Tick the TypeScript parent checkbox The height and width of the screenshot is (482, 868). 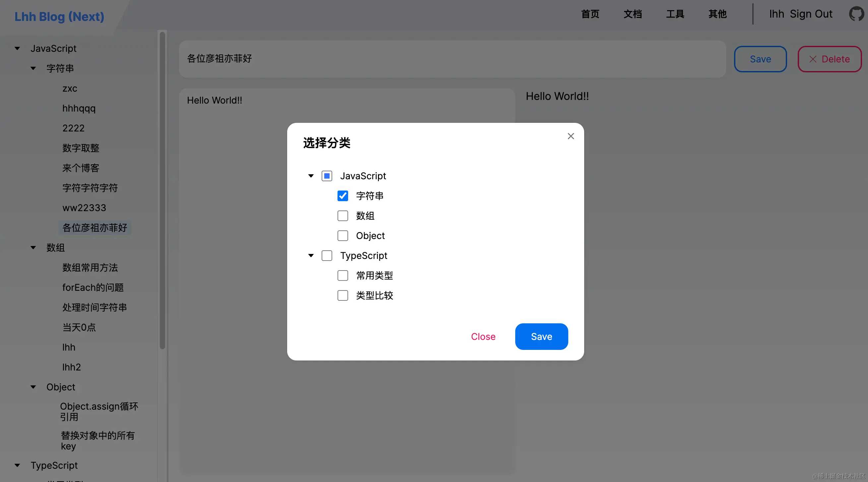pyautogui.click(x=327, y=256)
